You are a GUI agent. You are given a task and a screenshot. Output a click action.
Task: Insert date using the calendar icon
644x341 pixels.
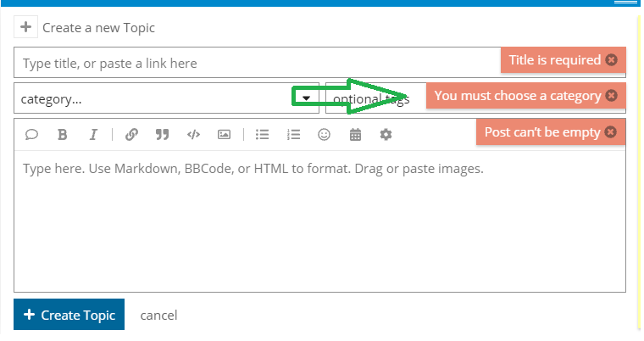355,135
